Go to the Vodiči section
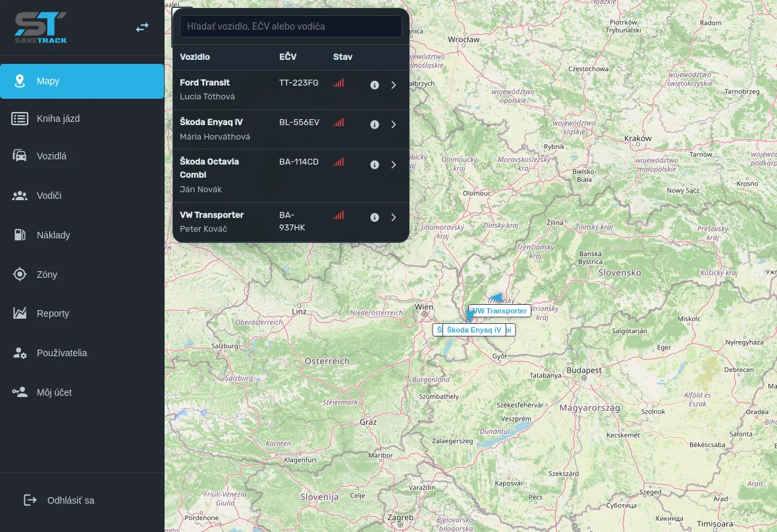This screenshot has height=532, width=777. (82, 196)
